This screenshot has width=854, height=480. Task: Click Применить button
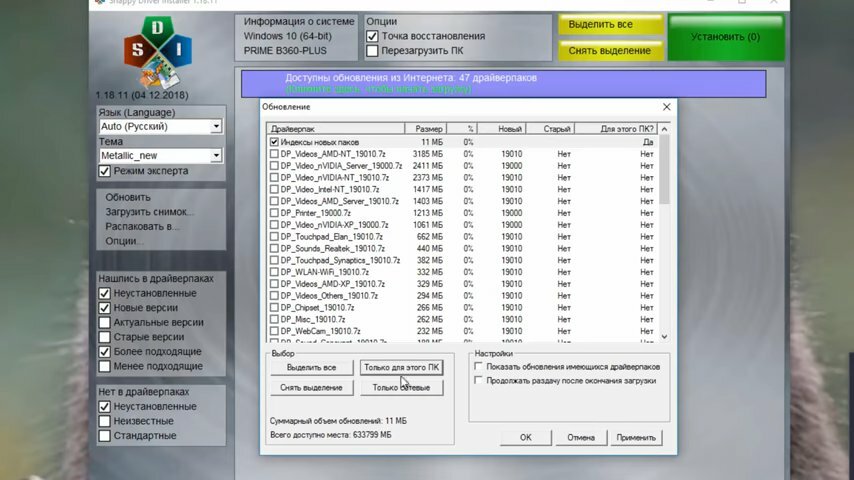pos(636,438)
